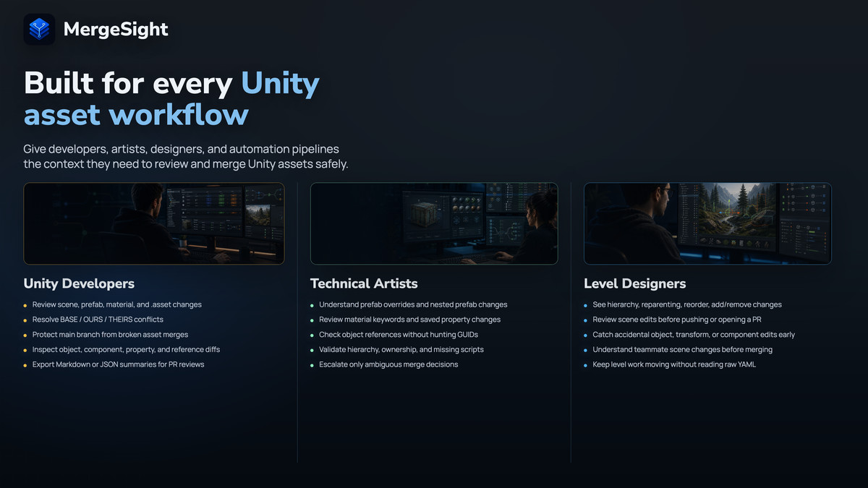Screen dimensions: 868x488
Task: Open the Level Designers workstation image
Action: 707,223
